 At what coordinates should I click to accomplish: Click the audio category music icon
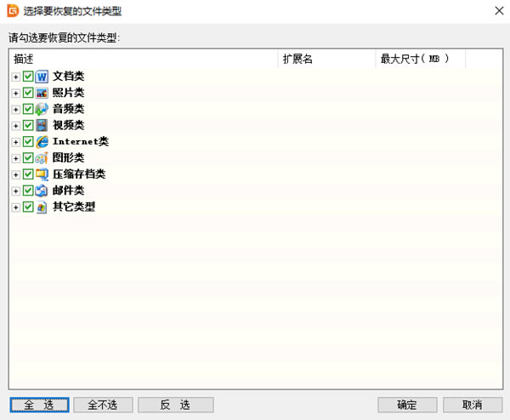coord(42,109)
